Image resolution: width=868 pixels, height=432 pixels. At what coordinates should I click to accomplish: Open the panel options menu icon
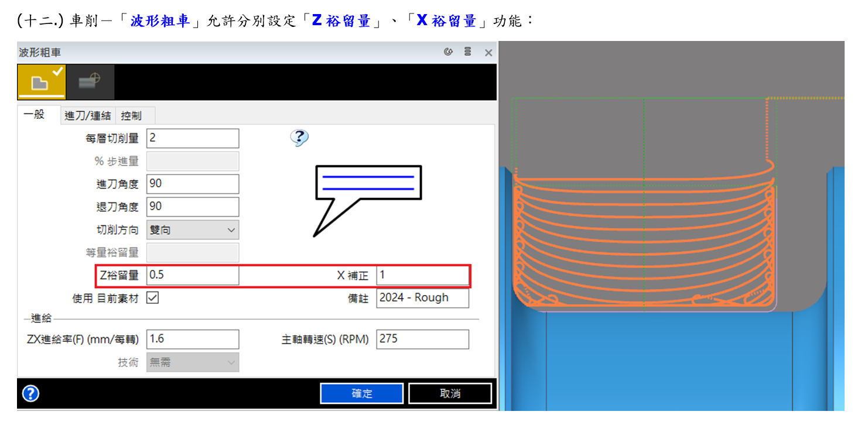click(x=467, y=52)
